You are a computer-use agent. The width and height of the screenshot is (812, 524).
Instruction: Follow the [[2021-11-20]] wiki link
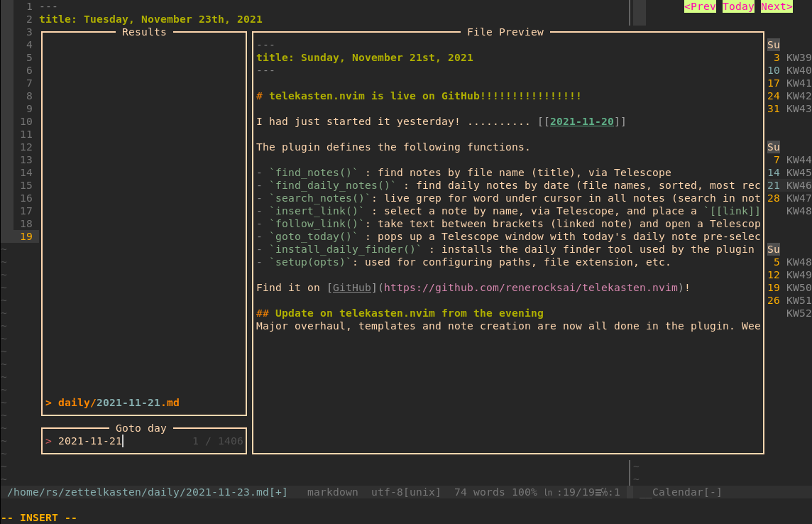(x=581, y=121)
